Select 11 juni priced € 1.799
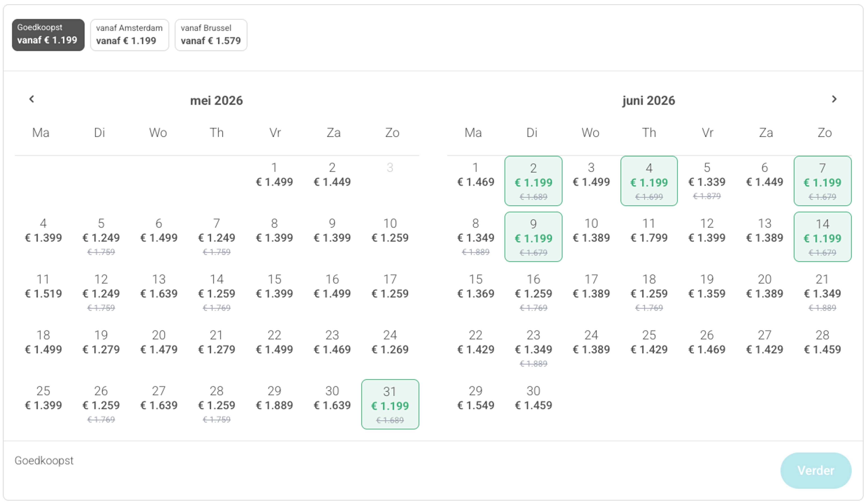The image size is (867, 504). [648, 231]
